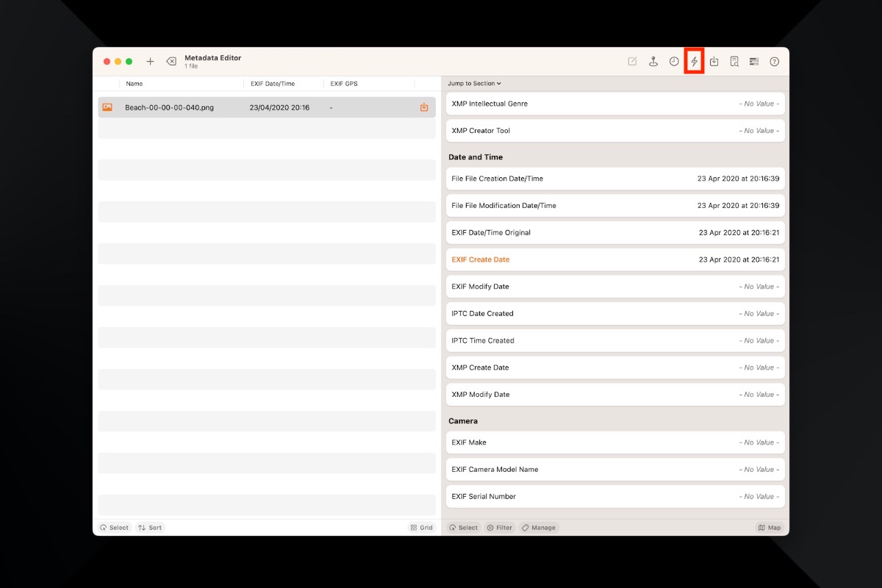Select file name Beach-00-00-00-040.png

pyautogui.click(x=169, y=107)
